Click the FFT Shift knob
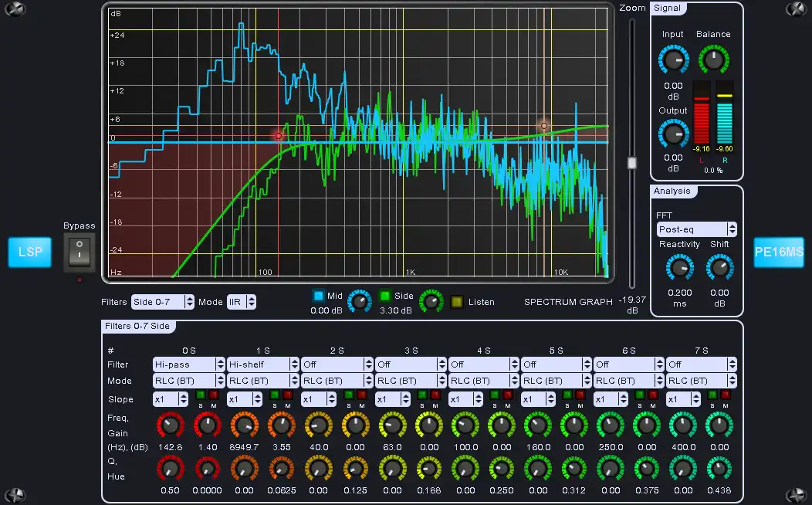This screenshot has width=812, height=505. coord(719,268)
